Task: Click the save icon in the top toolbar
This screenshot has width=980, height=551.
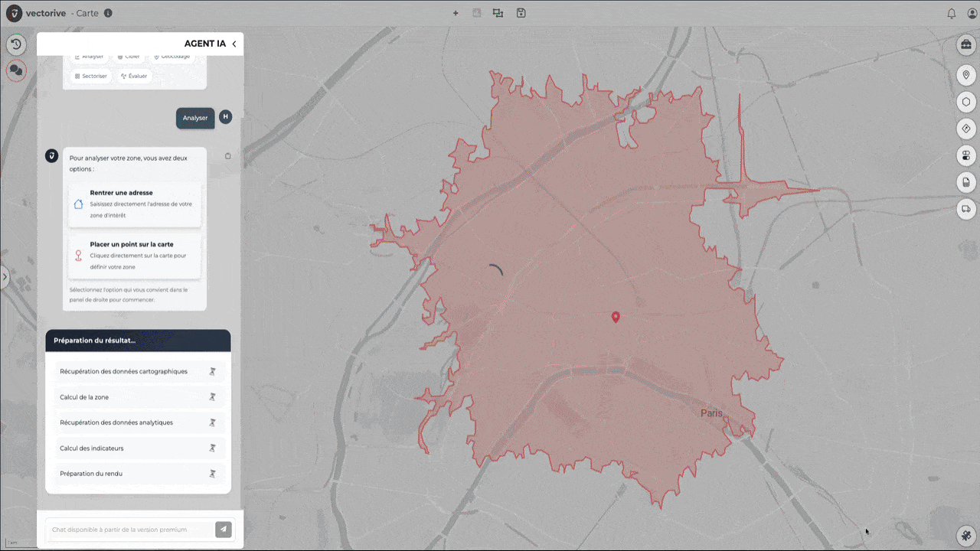Action: click(x=521, y=13)
